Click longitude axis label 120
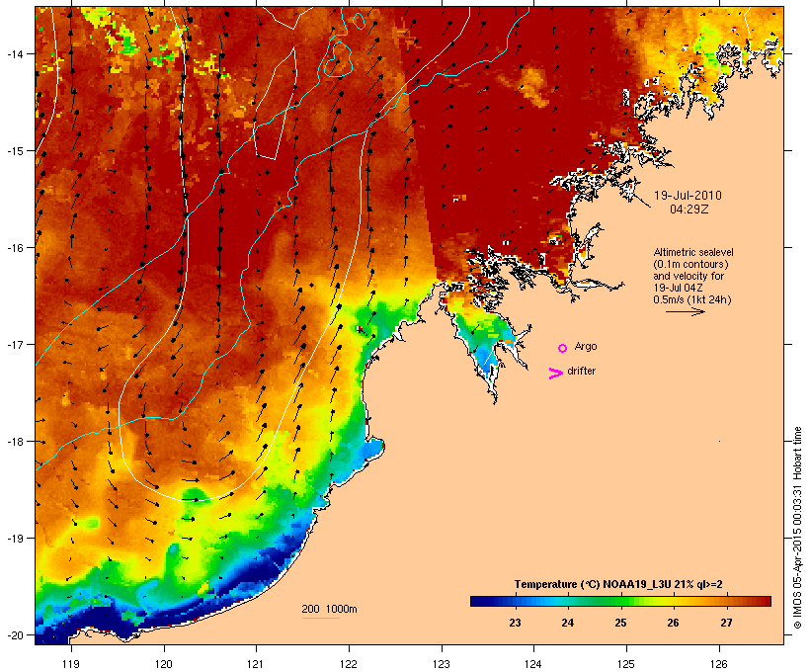 coord(164,664)
